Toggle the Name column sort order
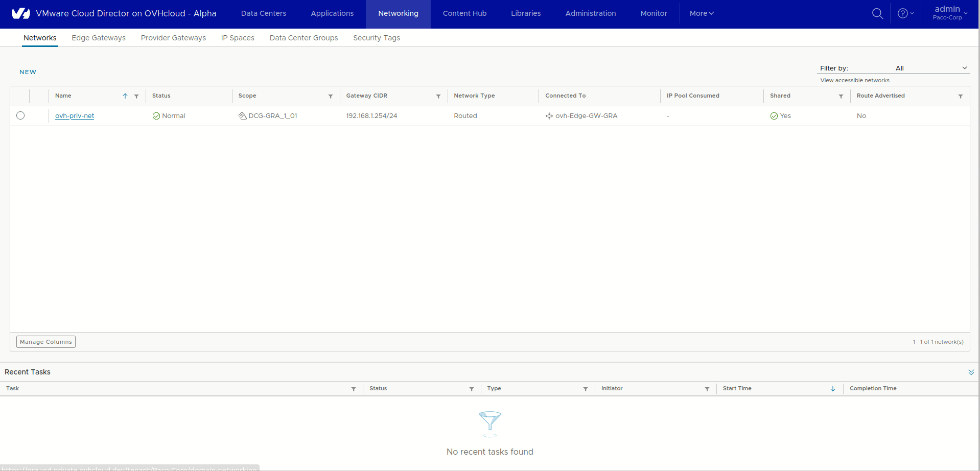 point(124,96)
